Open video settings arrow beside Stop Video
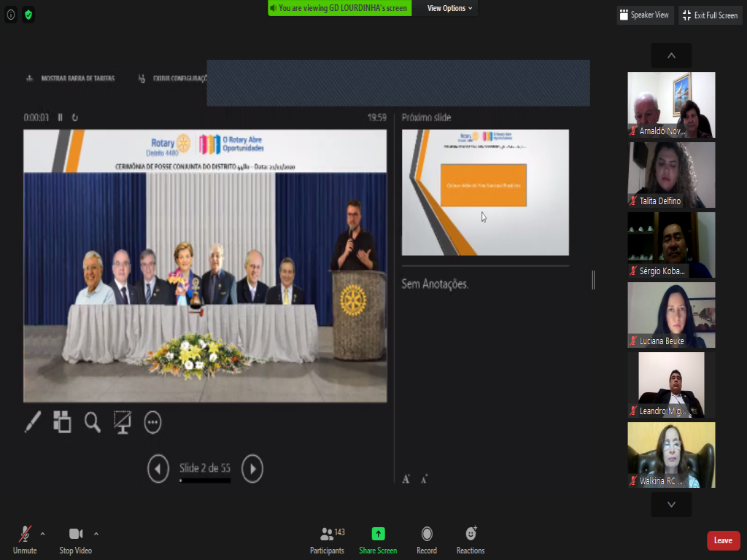Viewport: 747px width, 560px height. (x=96, y=534)
